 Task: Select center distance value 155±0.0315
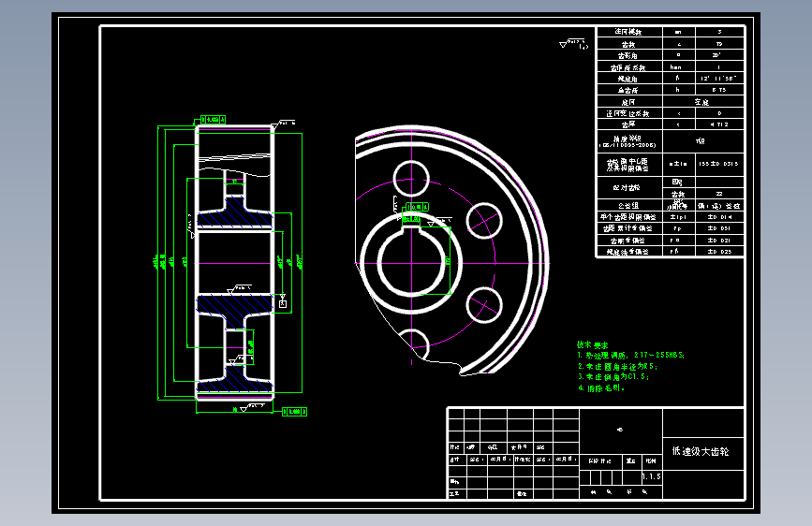pyautogui.click(x=718, y=164)
